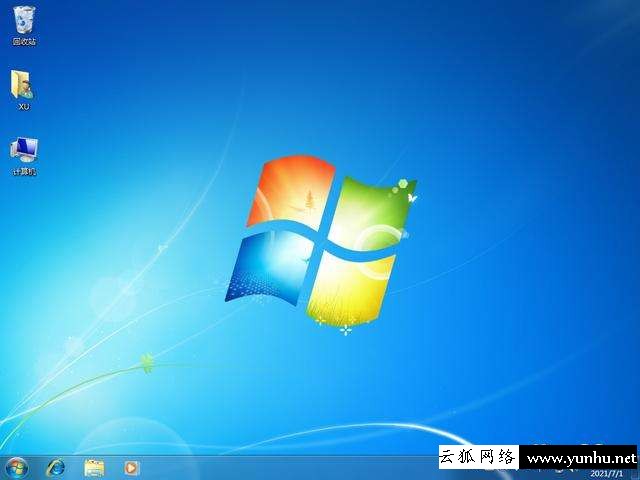Open the Windows Start menu orb
The width and height of the screenshot is (640, 480).
pyautogui.click(x=17, y=468)
